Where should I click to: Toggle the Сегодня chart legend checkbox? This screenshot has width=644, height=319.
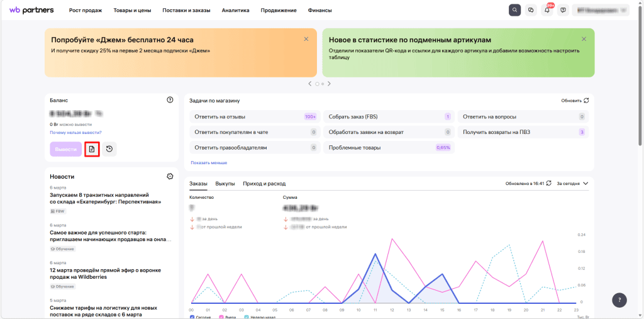[192, 317]
